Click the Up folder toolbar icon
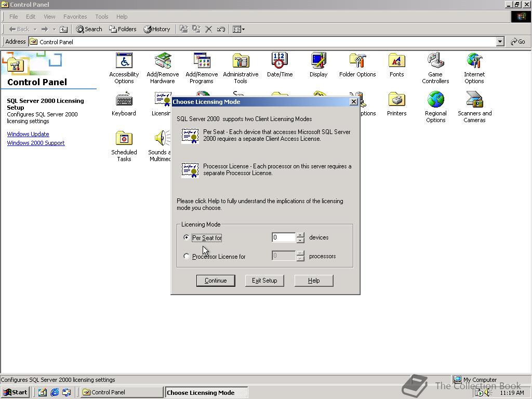Screen dimensions: 532x399 (63, 29)
